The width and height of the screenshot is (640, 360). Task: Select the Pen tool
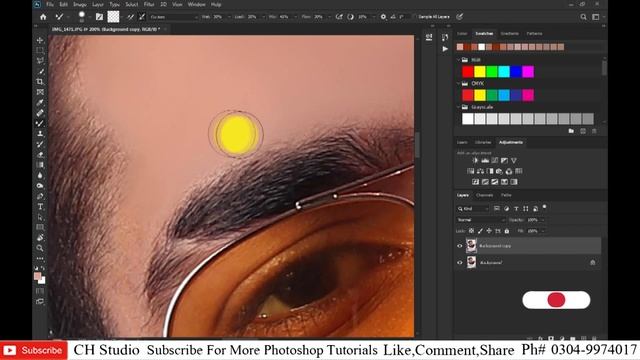(x=40, y=196)
